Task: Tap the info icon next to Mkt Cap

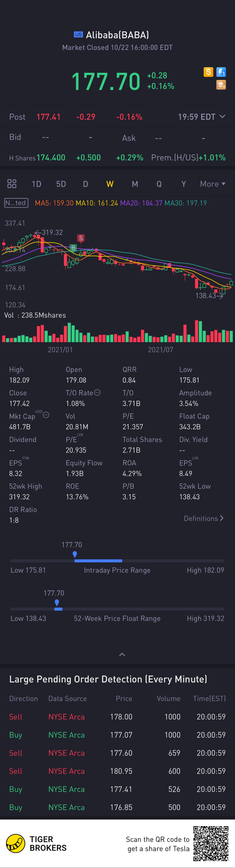Action: (46, 415)
